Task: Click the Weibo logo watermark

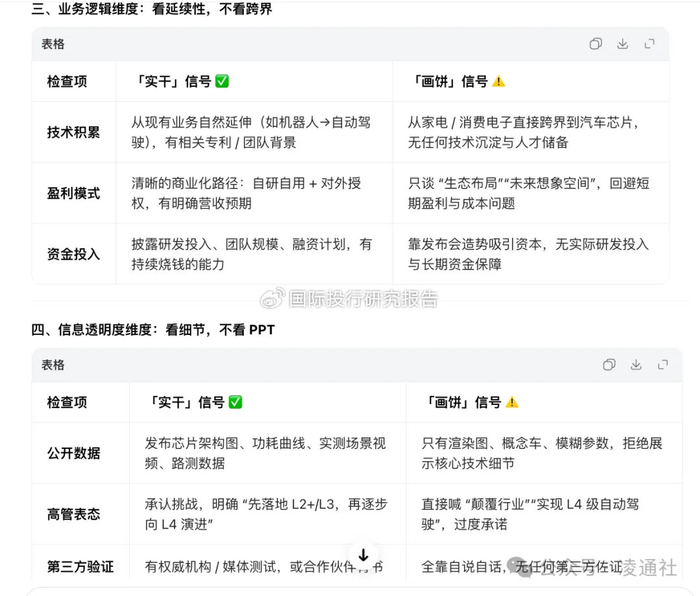Action: (x=272, y=298)
